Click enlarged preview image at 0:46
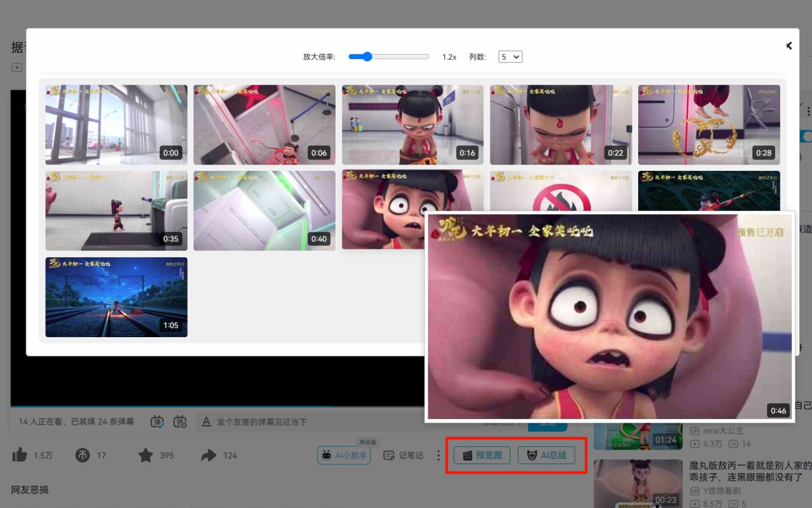812x508 pixels. pos(610,317)
